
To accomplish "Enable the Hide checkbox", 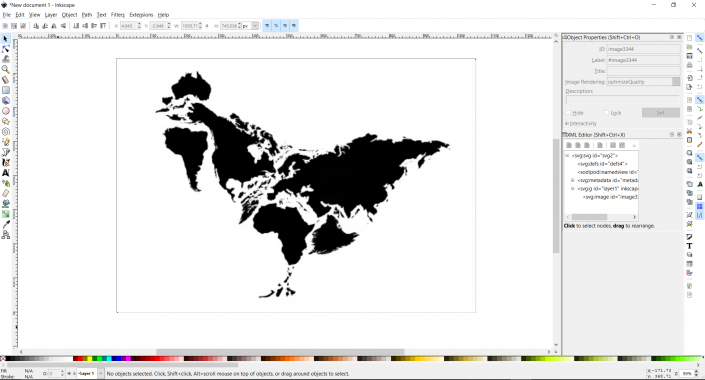I will click(568, 112).
